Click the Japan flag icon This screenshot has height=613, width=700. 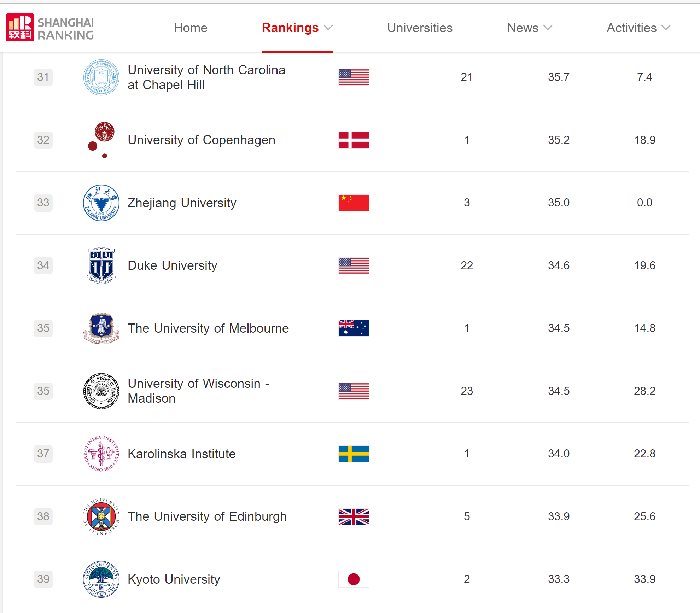tap(354, 579)
